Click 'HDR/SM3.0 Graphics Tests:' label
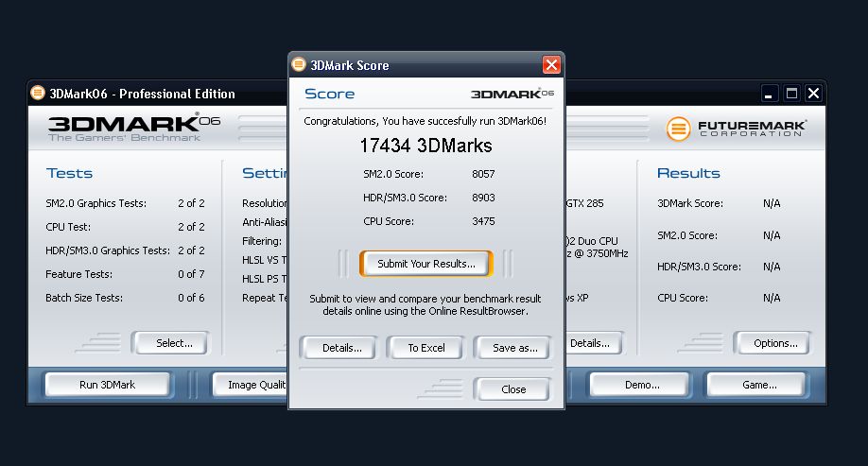This screenshot has width=868, height=466. point(108,250)
